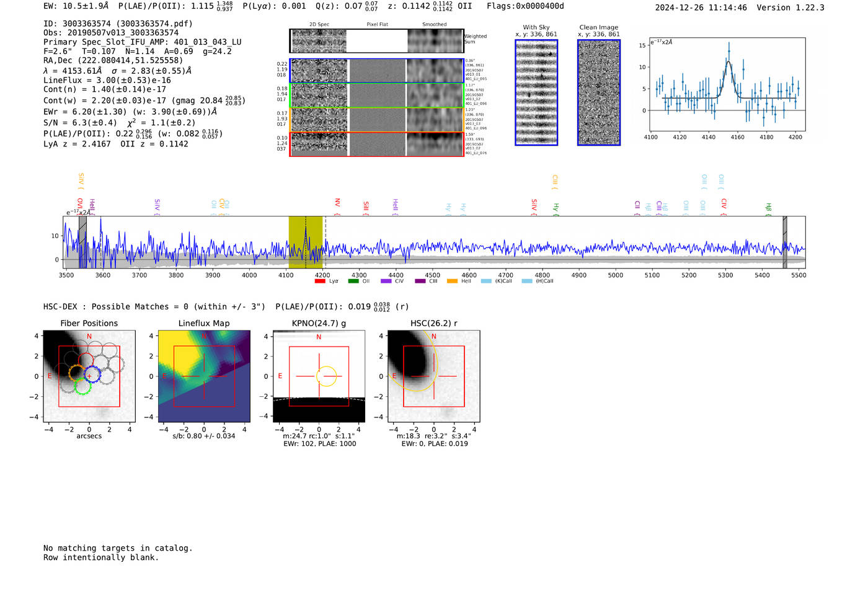868x591 pixels.
Task: Click the χ² = 1.1(±0.2) value
Action: pyautogui.click(x=161, y=123)
